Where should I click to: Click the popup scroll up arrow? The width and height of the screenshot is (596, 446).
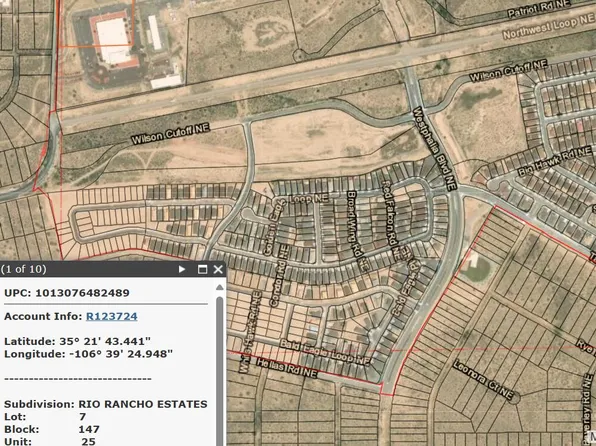220,287
